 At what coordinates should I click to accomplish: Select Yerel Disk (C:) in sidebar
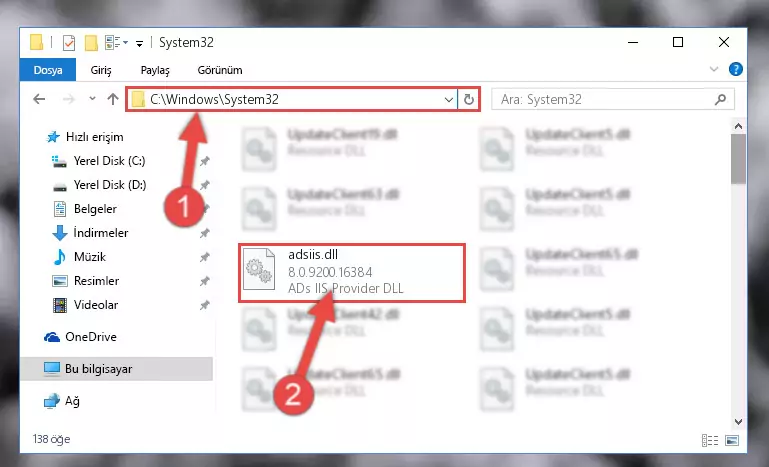pyautogui.click(x=109, y=161)
